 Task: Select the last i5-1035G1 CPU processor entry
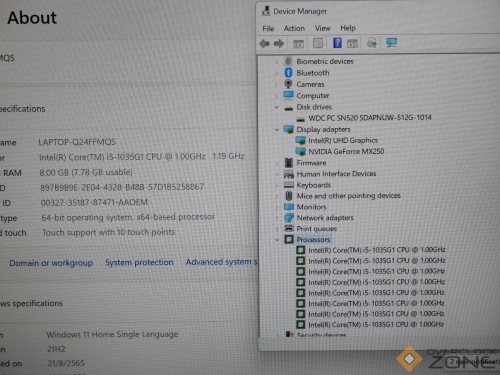[376, 324]
